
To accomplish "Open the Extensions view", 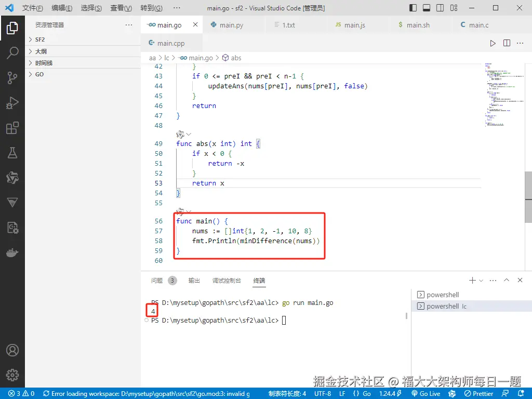I will coord(12,128).
